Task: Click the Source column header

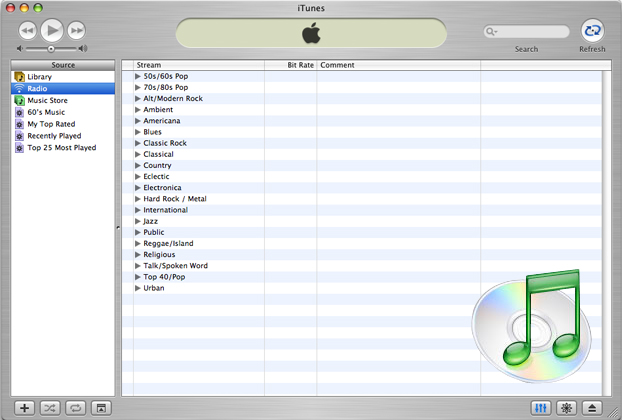Action: pyautogui.click(x=63, y=65)
